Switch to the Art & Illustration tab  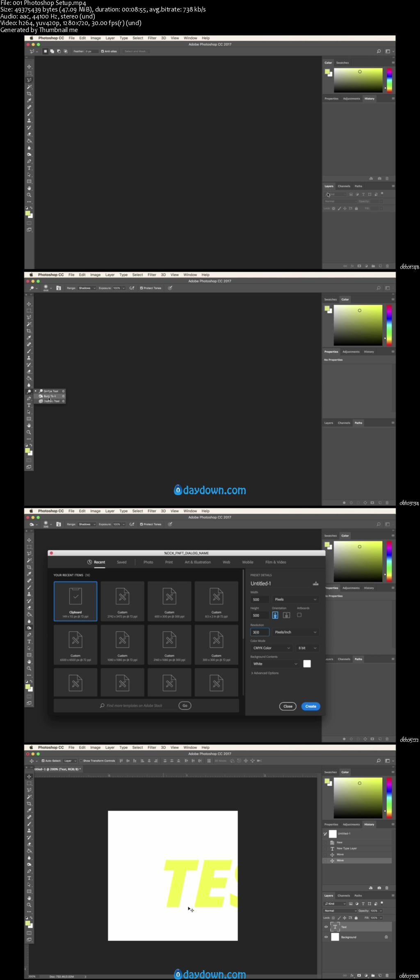(198, 562)
